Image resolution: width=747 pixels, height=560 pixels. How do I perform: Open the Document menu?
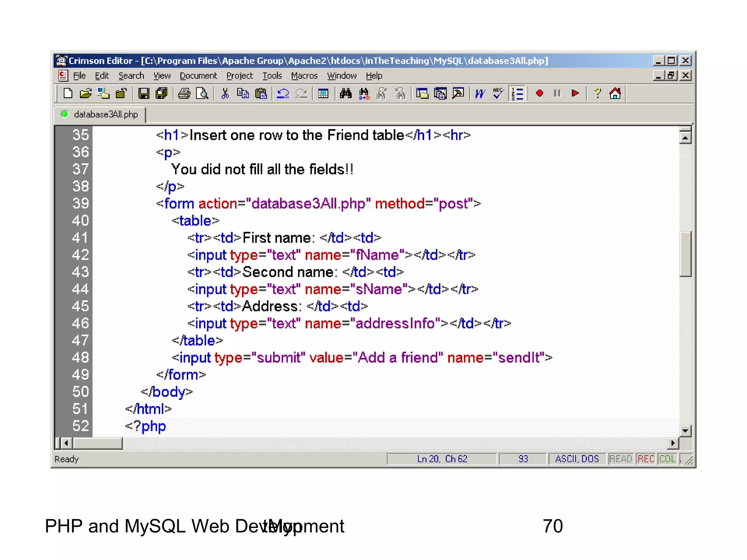(198, 76)
